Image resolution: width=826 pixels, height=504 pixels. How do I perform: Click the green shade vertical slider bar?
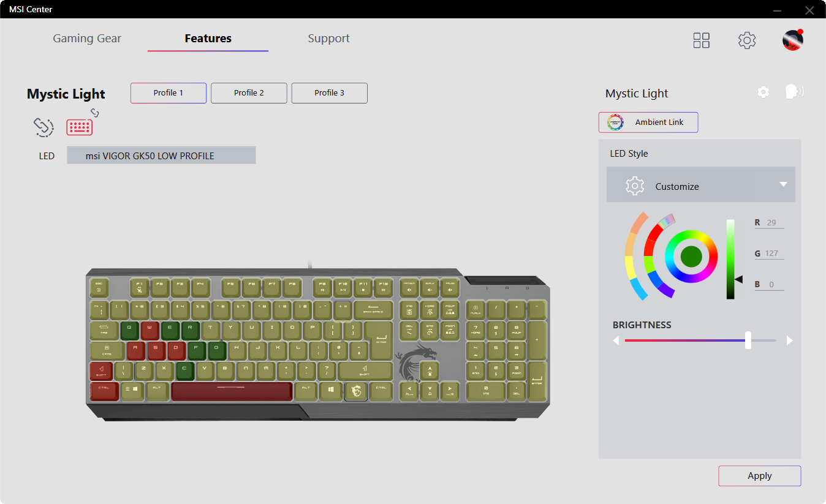pyautogui.click(x=730, y=259)
